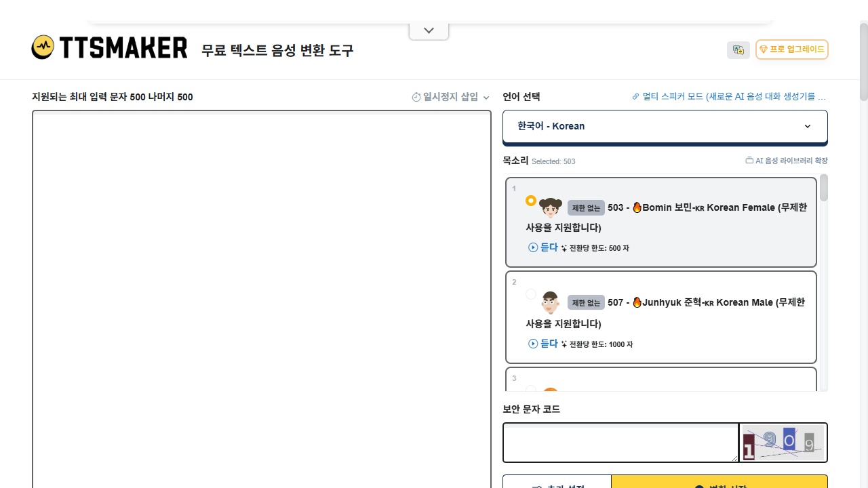Open the multi-speaker mode link
This screenshot has width=868, height=488.
(x=729, y=97)
